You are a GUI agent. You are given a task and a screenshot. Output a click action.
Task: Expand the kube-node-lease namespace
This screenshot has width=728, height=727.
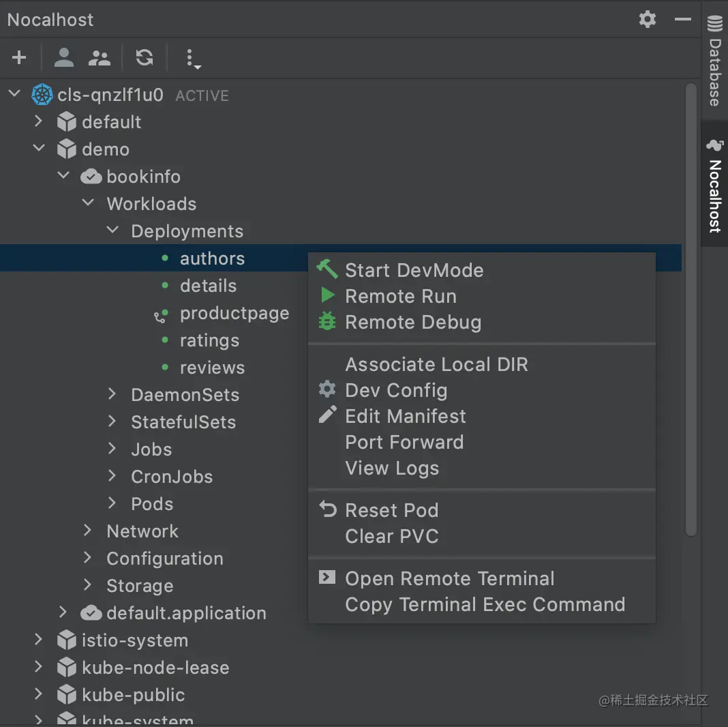tap(39, 667)
